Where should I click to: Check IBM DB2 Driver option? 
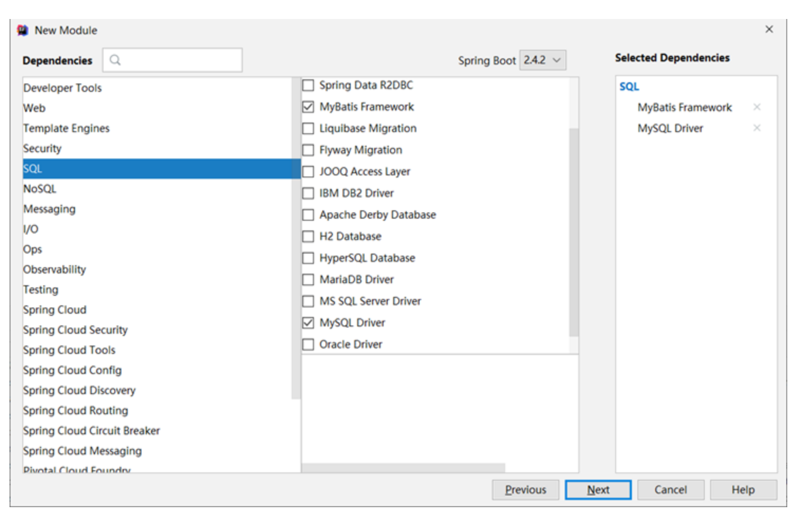tap(308, 193)
